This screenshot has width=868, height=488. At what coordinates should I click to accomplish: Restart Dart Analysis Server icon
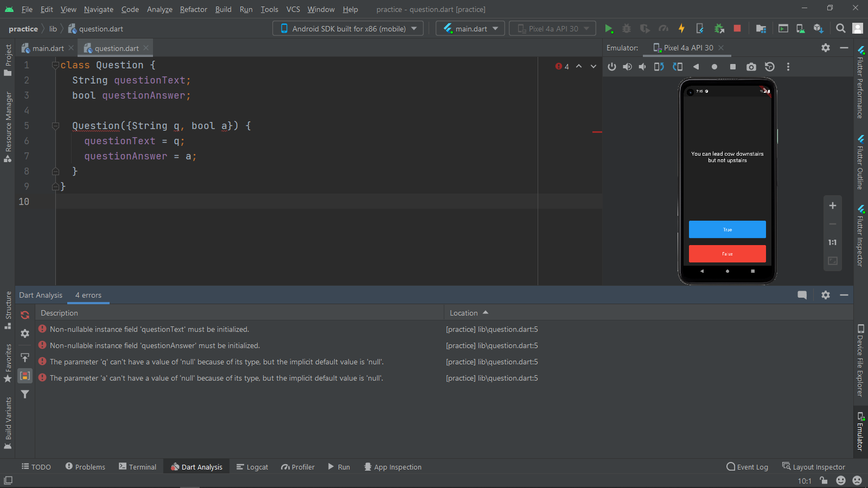point(25,315)
